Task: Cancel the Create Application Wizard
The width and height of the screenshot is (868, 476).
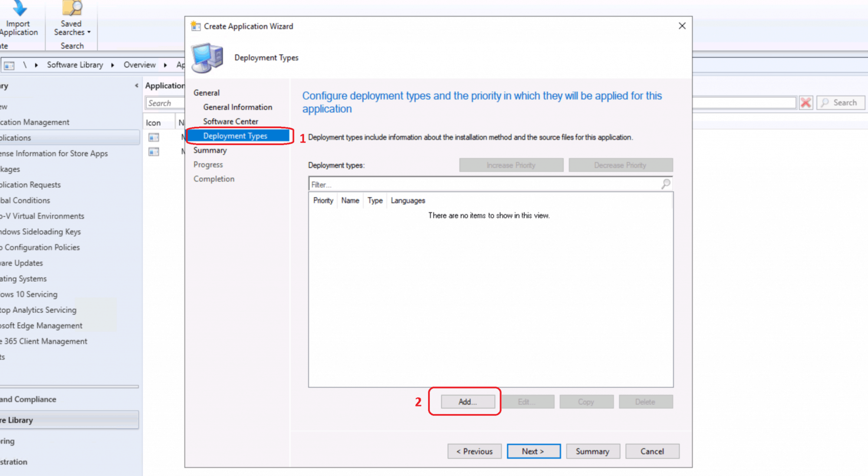Action: pyautogui.click(x=652, y=451)
